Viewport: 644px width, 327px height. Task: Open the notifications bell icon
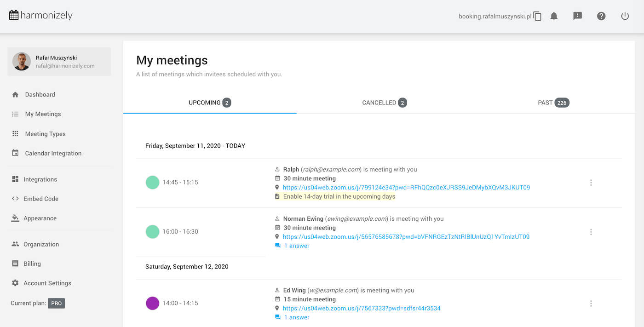554,16
